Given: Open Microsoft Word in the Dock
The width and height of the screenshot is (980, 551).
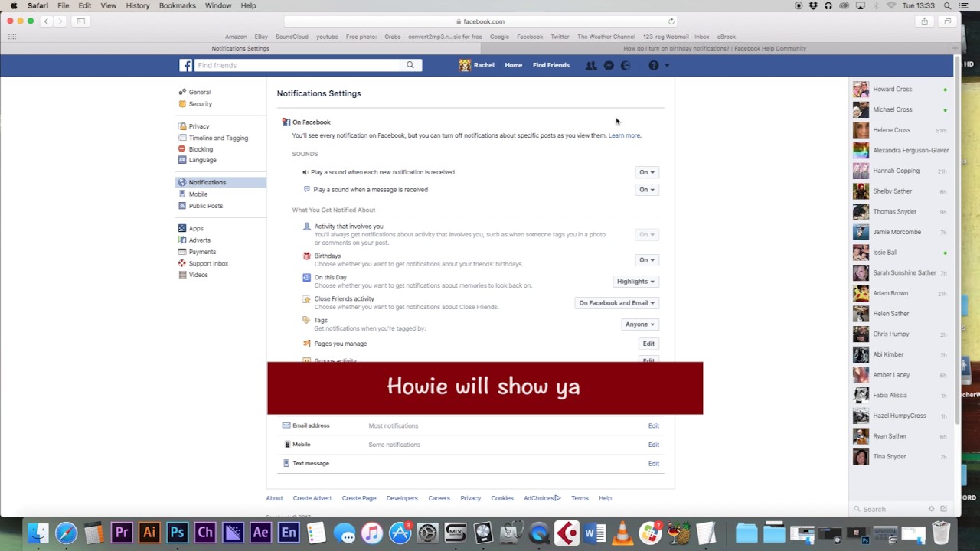Looking at the screenshot, I should pos(595,533).
